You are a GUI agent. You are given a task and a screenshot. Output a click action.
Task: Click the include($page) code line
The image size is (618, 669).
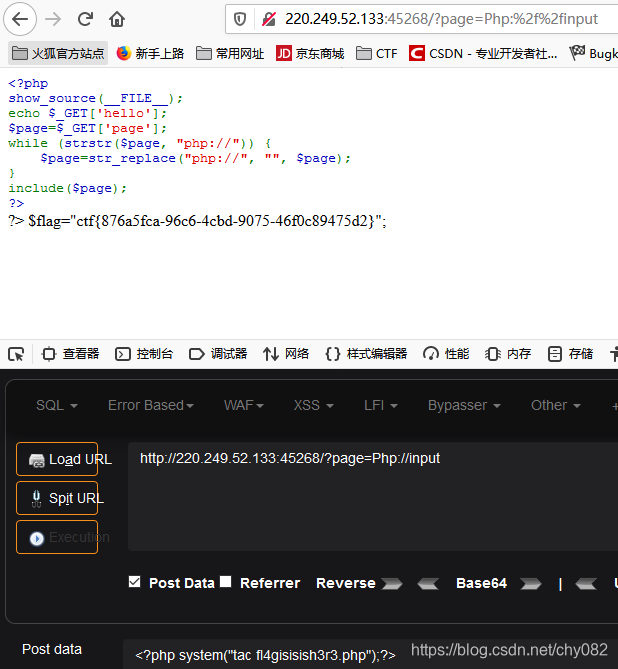[x=67, y=188]
